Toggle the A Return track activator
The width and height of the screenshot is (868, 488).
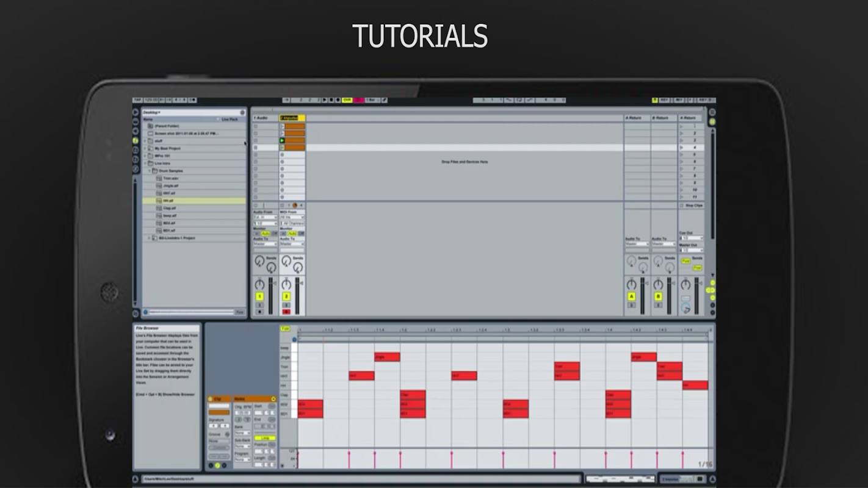(631, 296)
